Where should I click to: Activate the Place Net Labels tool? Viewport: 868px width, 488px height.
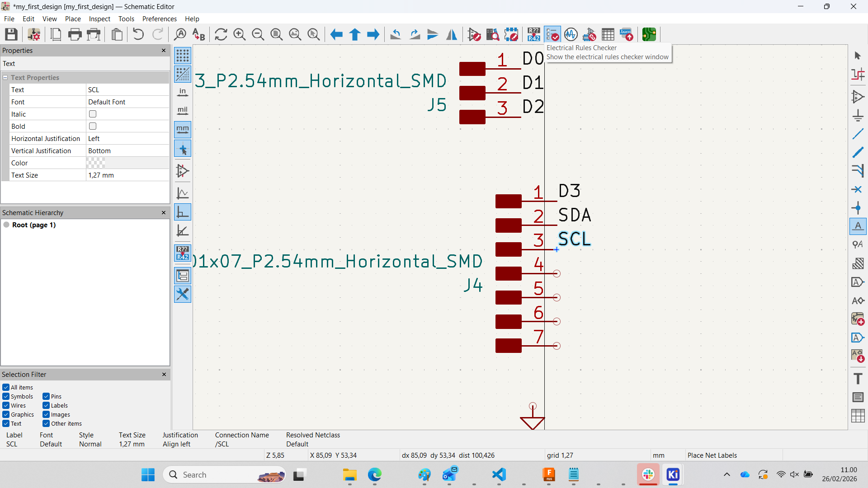click(x=858, y=226)
